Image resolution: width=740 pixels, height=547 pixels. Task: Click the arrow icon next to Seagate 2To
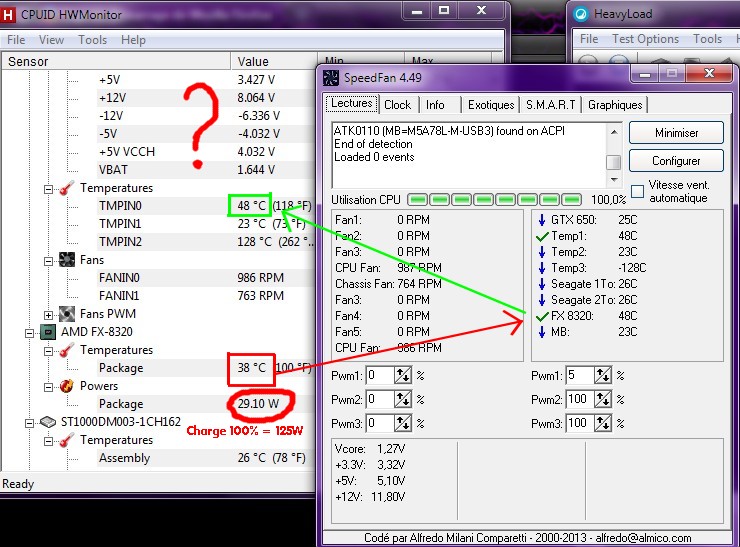point(542,300)
